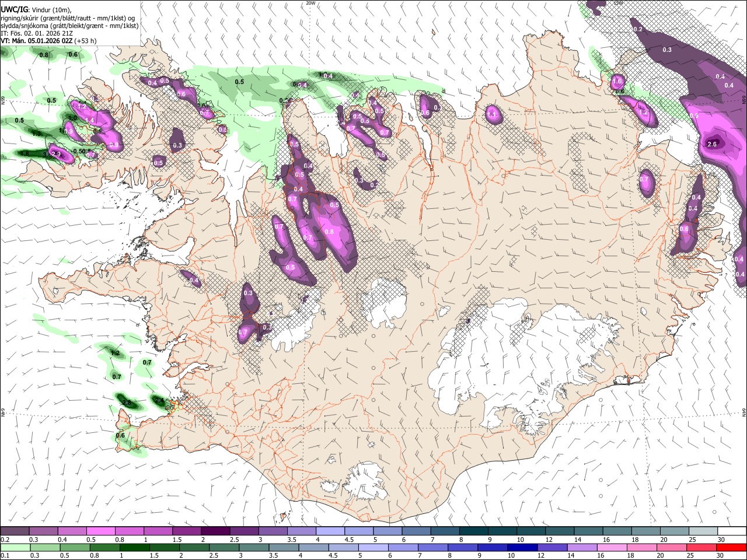The image size is (747, 560).
Task: Click upper legend swatch between 0.3 and 0.4
Action: coord(43,531)
